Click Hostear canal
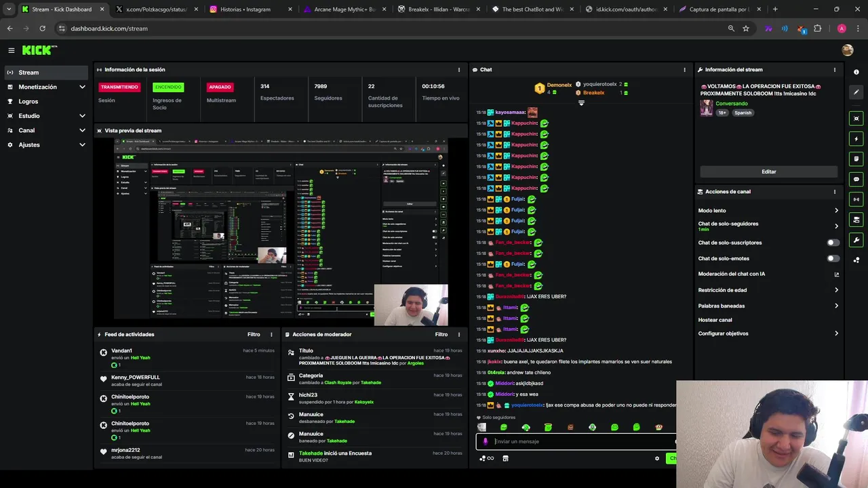Image resolution: width=868 pixels, height=488 pixels. (715, 320)
